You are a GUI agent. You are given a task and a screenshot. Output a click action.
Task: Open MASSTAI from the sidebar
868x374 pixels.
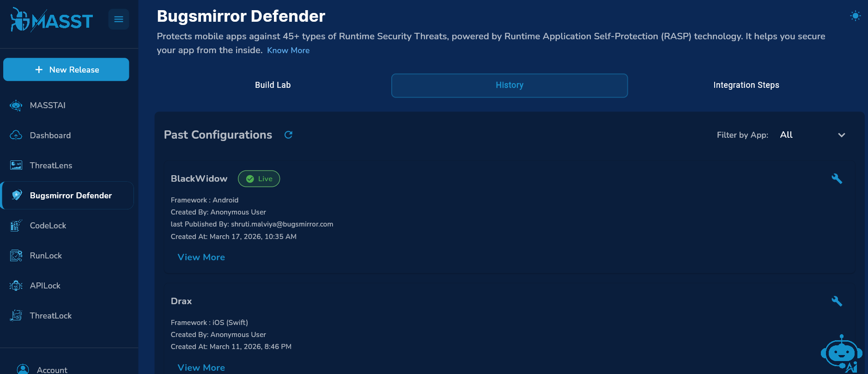[x=67, y=105]
